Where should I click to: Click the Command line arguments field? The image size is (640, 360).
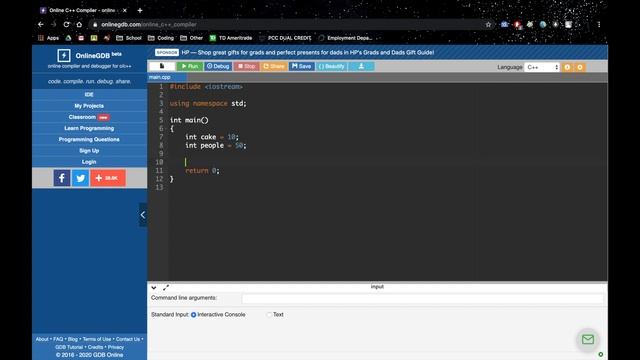(422, 298)
